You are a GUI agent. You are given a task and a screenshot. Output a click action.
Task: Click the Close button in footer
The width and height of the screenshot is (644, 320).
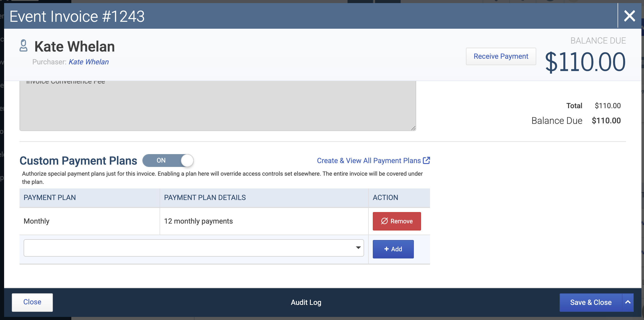pyautogui.click(x=32, y=302)
